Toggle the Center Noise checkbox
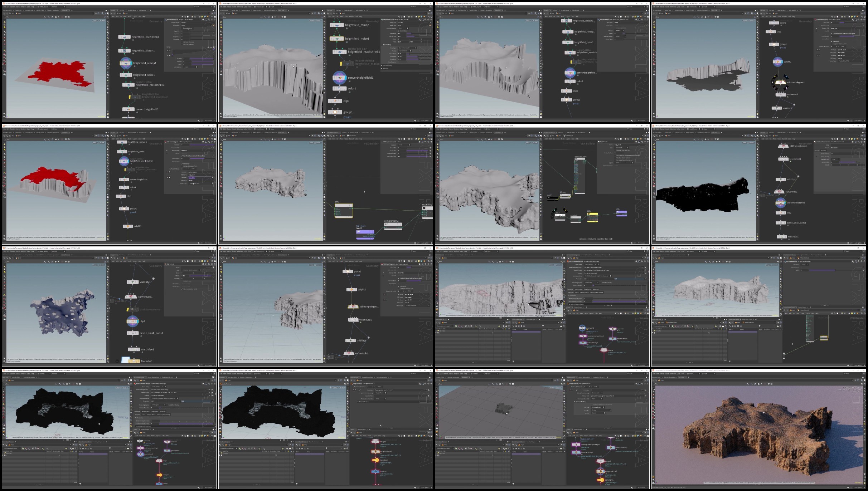This screenshot has width=868, height=491. (398, 31)
